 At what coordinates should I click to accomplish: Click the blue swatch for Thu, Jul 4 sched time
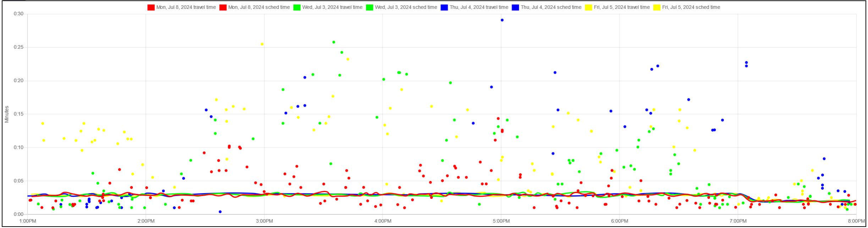pos(515,7)
